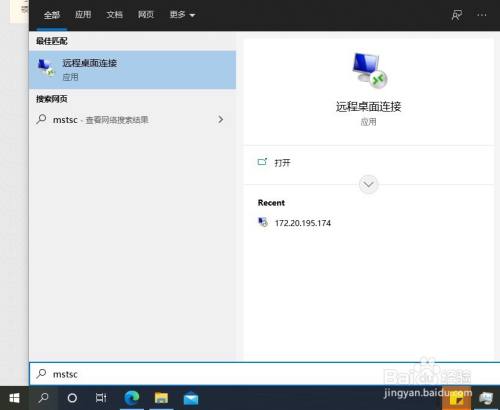The width and height of the screenshot is (500, 410).
Task: Open the Windows Start menu
Action: tap(14, 398)
